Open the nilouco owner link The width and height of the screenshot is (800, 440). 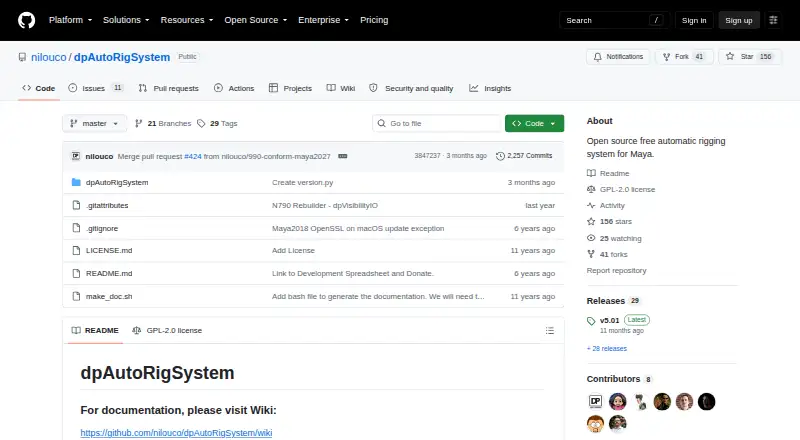[48, 57]
